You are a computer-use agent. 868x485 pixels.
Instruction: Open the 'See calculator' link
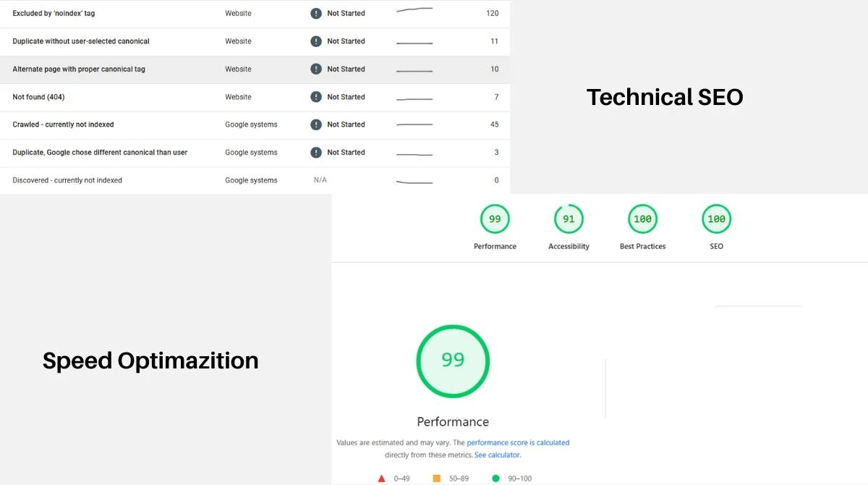pos(497,455)
